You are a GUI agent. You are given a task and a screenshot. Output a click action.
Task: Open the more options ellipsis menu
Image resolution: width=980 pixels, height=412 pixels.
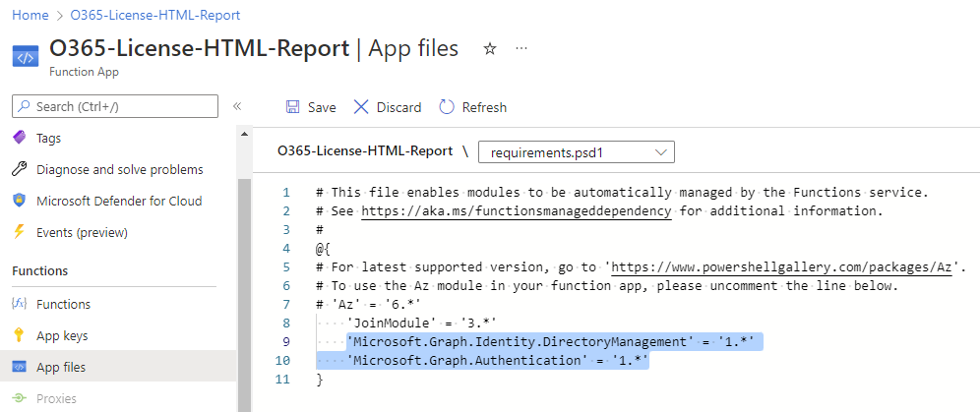coord(521,49)
